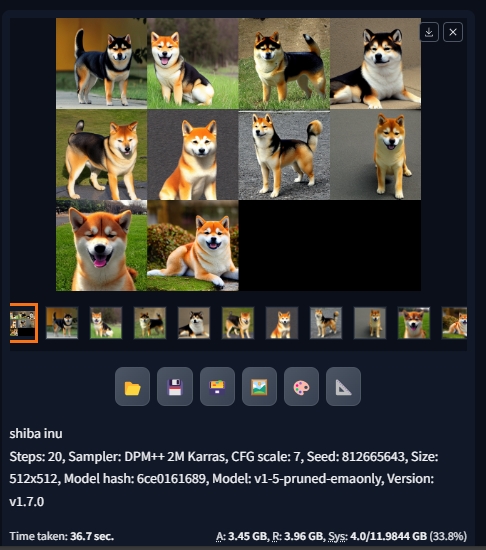
Task: Open the images output folder icon
Action: click(x=132, y=387)
